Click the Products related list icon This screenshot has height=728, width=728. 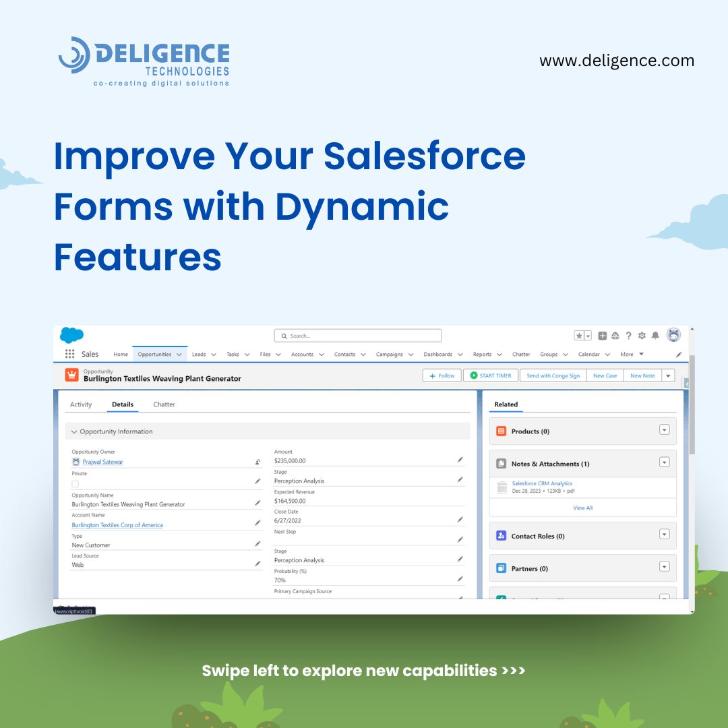(501, 431)
